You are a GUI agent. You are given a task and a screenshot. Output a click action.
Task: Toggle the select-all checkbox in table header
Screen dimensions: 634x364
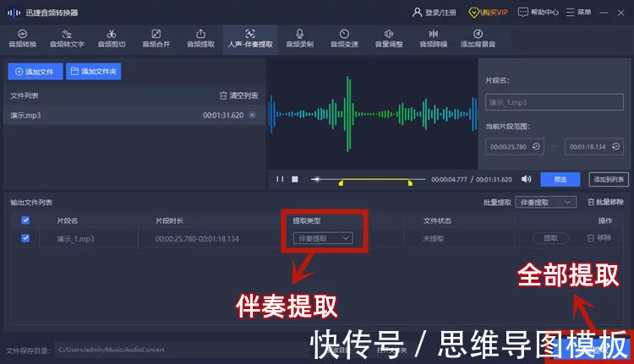pos(25,220)
